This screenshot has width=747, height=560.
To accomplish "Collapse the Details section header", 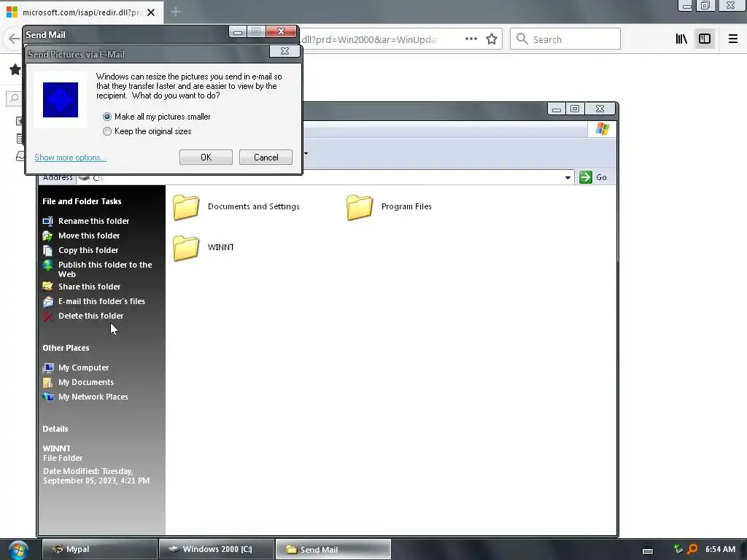I will click(55, 429).
